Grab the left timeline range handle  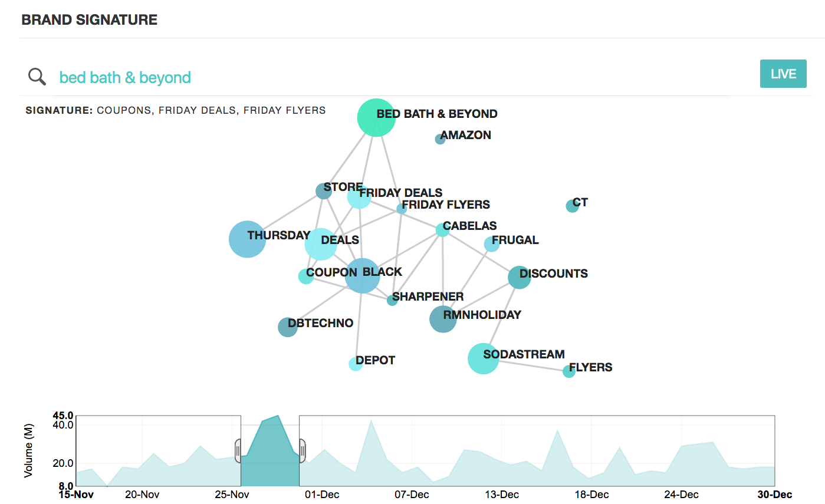[x=238, y=451]
